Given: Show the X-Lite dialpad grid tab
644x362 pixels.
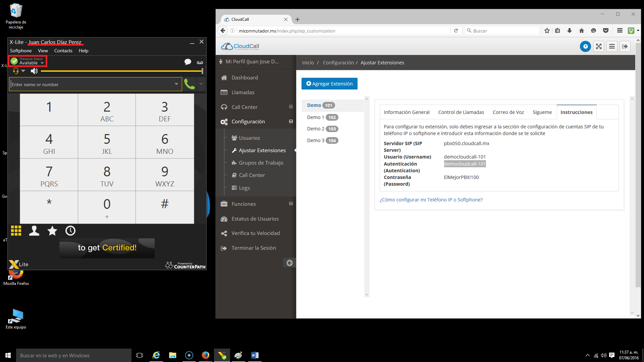Looking at the screenshot, I should 16,231.
